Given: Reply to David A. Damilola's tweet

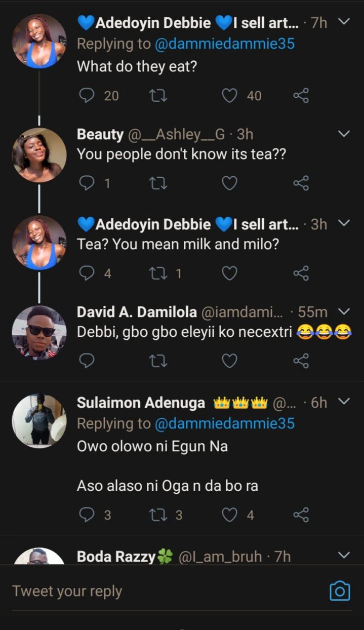Looking at the screenshot, I should (87, 361).
